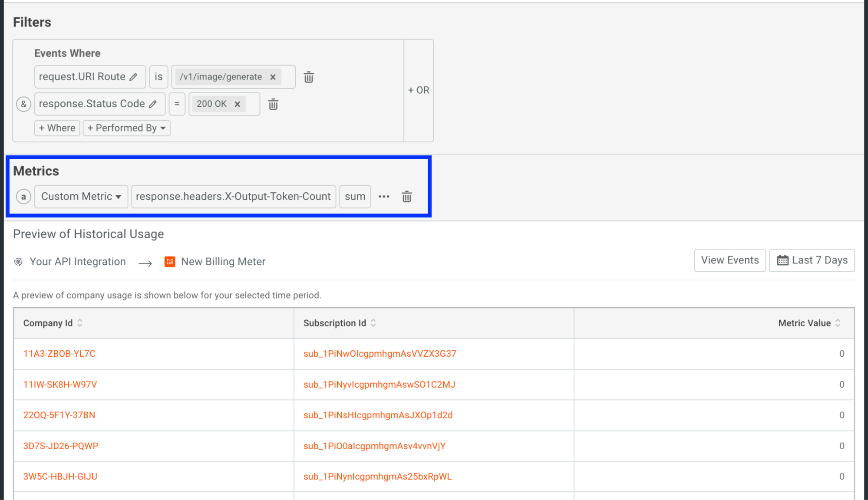Open the Custom Metric dropdown
The width and height of the screenshot is (868, 500).
[81, 197]
